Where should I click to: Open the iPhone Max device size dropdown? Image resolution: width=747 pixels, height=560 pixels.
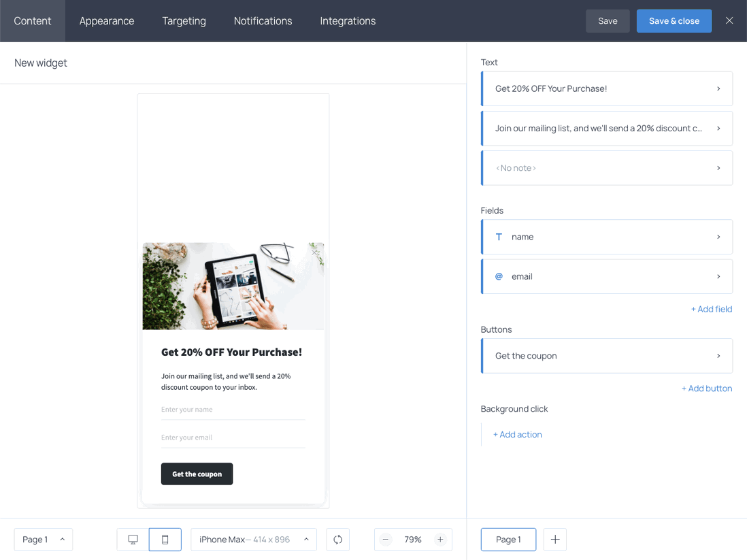[x=253, y=539]
